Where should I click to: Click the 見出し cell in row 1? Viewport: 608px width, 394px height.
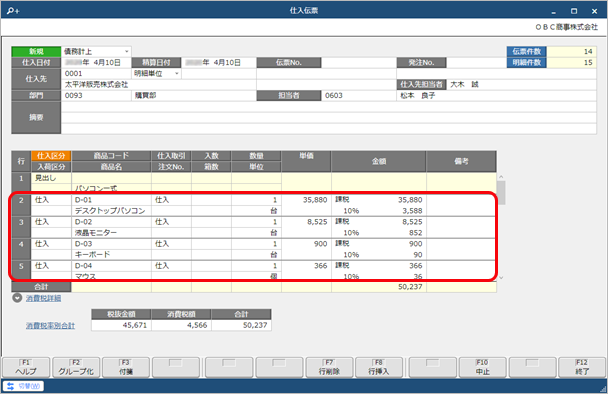[x=51, y=178]
